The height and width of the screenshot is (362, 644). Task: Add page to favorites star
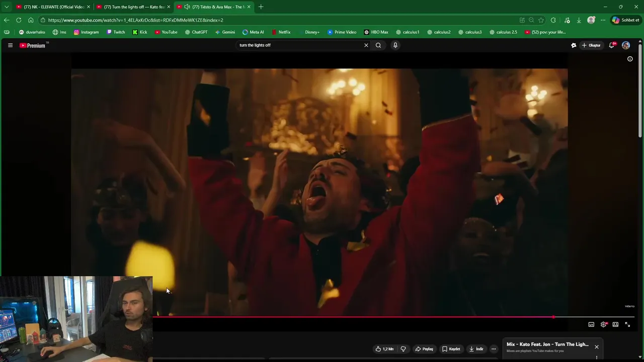click(541, 20)
